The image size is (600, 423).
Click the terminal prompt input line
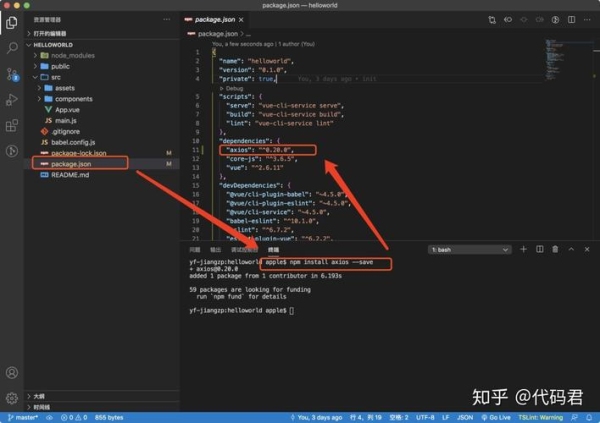[x=242, y=310]
